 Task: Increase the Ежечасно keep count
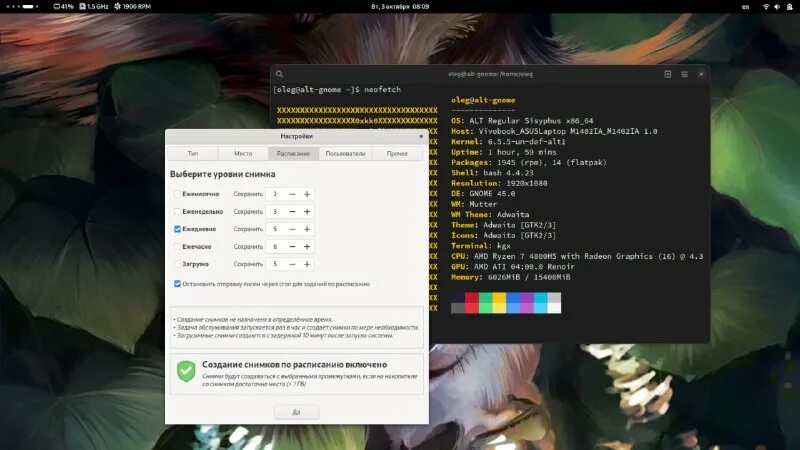click(x=307, y=246)
